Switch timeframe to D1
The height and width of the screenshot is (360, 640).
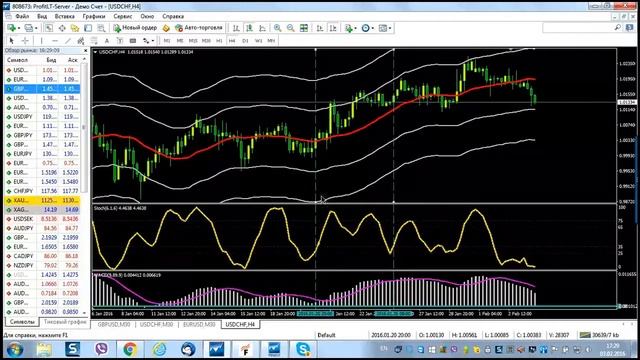point(245,41)
